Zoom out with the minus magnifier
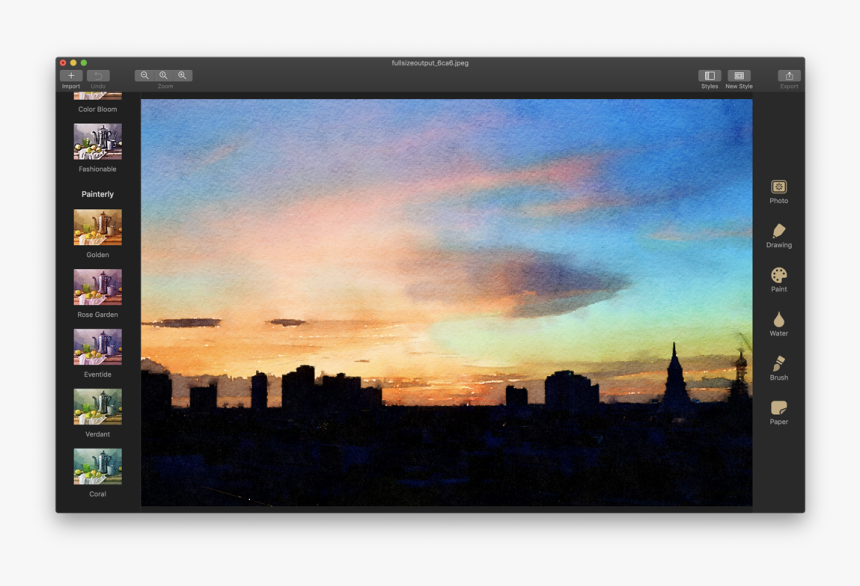Viewport: 860px width, 586px height. tap(145, 75)
